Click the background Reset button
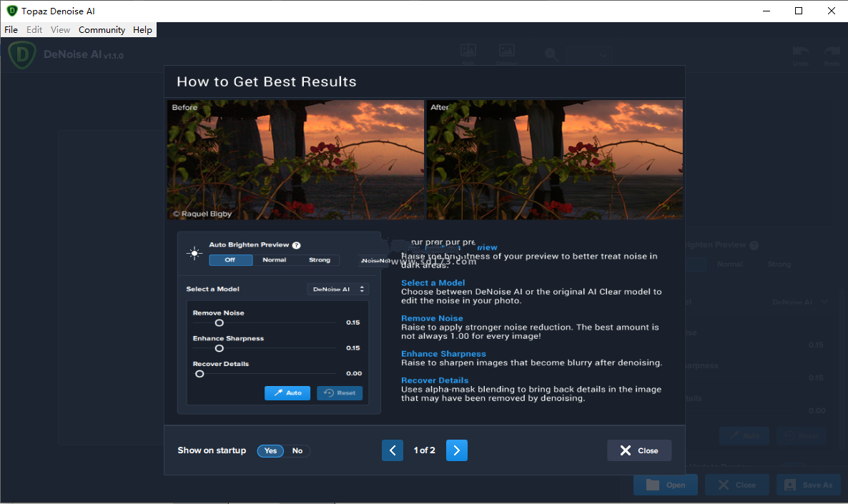Viewport: 848px width, 504px height. pyautogui.click(x=802, y=435)
